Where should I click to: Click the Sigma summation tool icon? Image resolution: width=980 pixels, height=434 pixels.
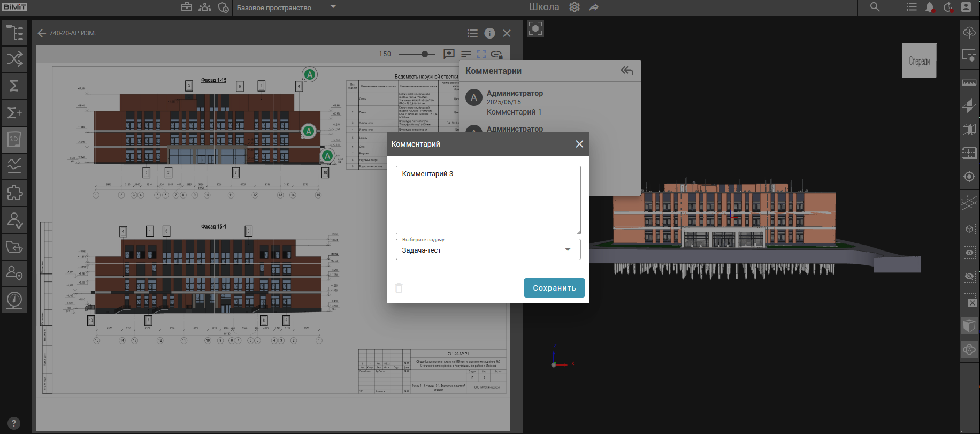(14, 86)
